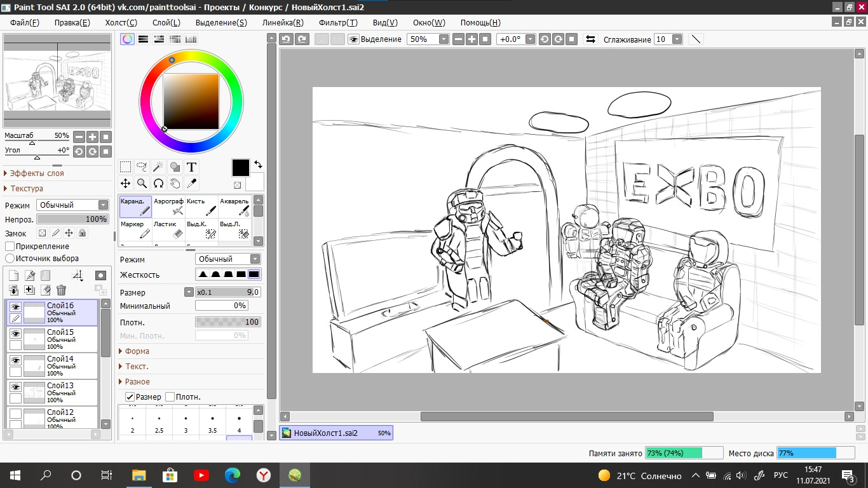Click the clear layer eraser icon
The width and height of the screenshot is (868, 488).
pyautogui.click(x=45, y=290)
